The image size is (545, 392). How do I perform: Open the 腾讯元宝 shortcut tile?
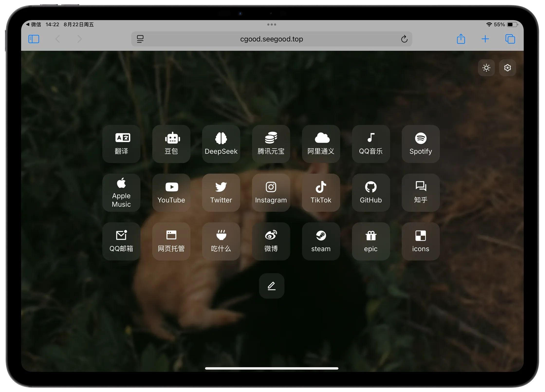[271, 144]
